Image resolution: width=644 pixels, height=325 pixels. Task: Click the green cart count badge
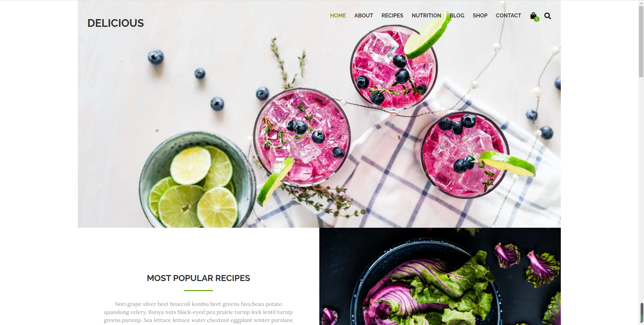(537, 19)
